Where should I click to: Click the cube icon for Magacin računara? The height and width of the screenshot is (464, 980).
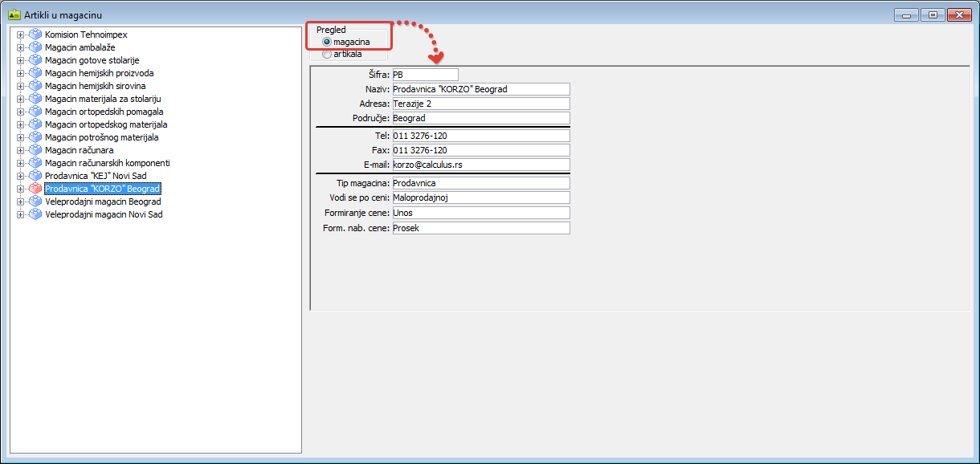35,150
